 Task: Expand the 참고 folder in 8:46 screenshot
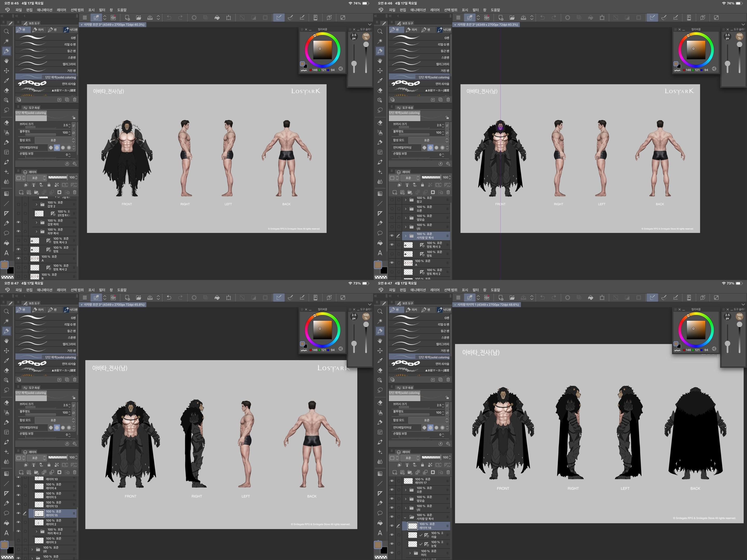406,200
